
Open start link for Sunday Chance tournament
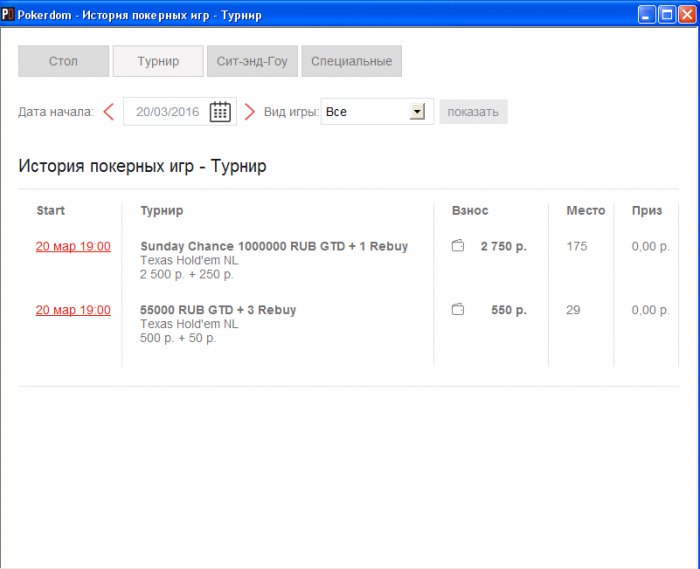pos(73,246)
